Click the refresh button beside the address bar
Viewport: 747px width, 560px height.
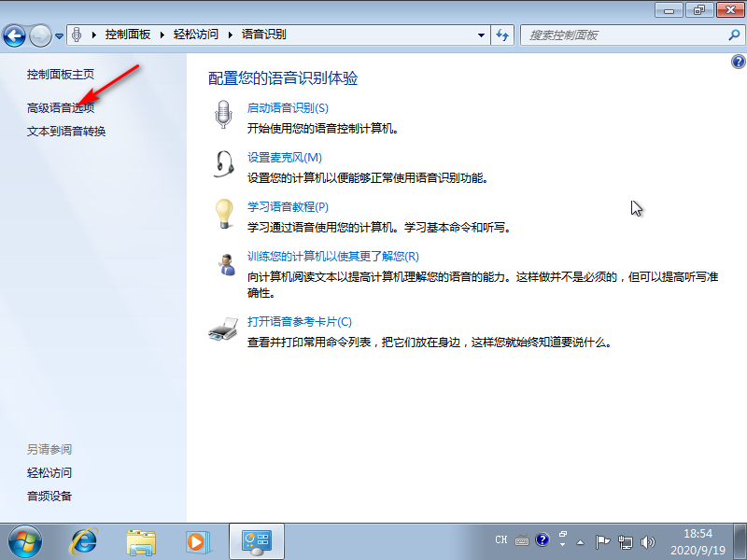tap(503, 35)
